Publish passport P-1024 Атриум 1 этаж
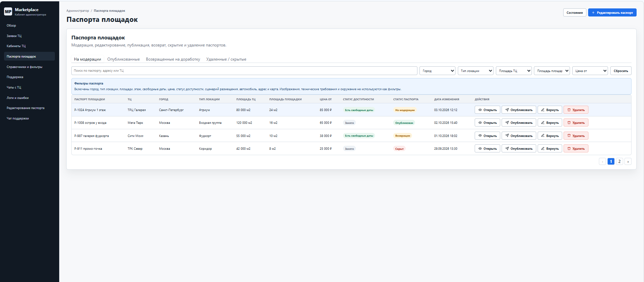This screenshot has height=282, width=644. 519,110
